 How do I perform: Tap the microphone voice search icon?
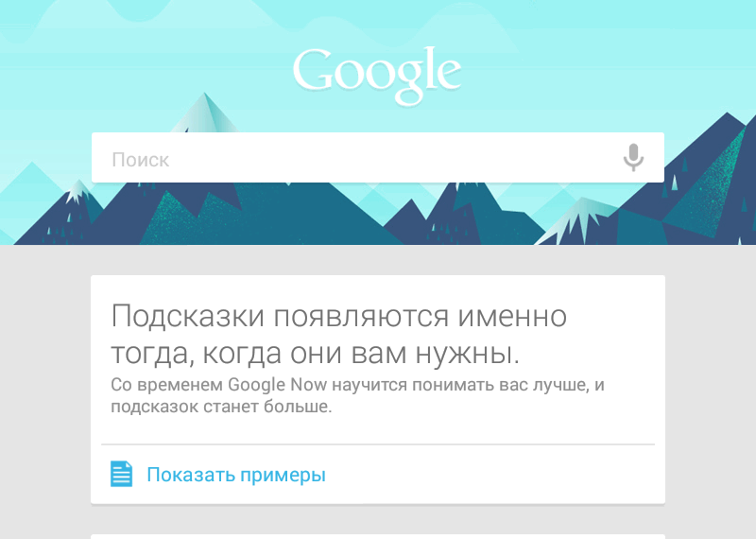click(633, 157)
